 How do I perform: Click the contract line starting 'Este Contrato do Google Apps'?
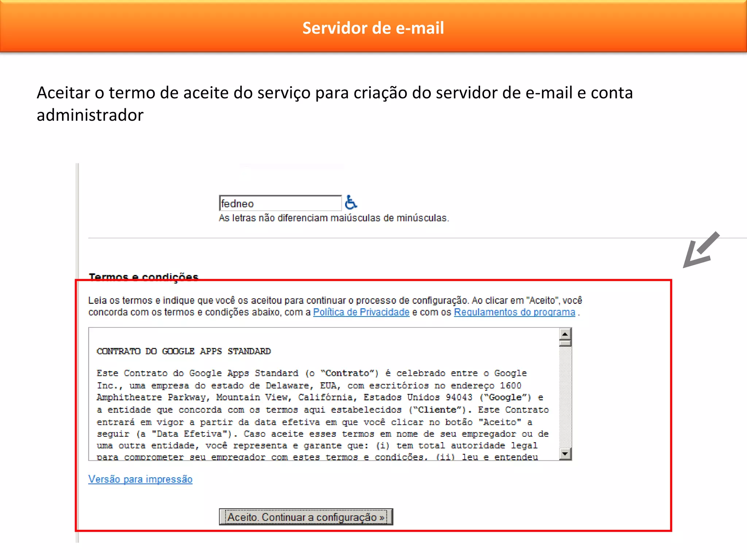click(x=311, y=373)
